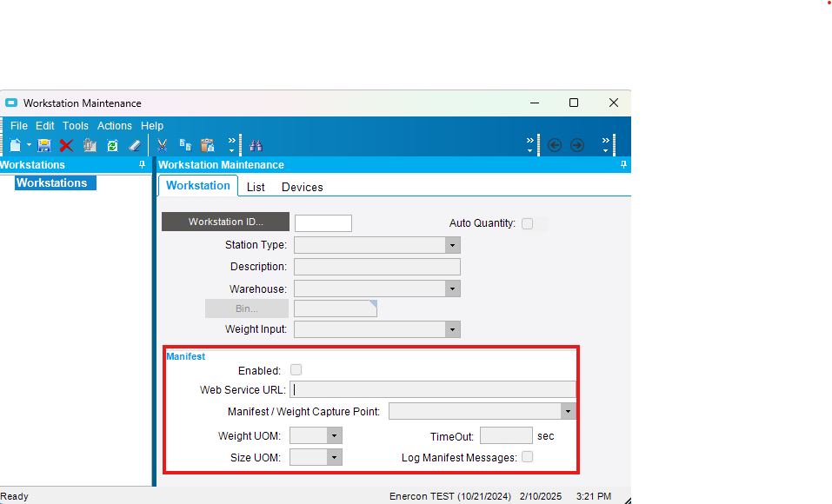Click the clipboard Paste icon

tap(208, 145)
